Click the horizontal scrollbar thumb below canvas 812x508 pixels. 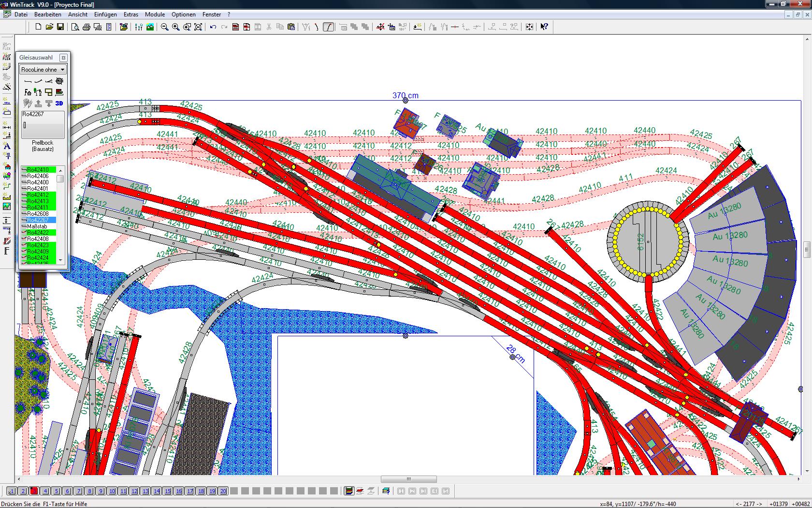pos(408,479)
